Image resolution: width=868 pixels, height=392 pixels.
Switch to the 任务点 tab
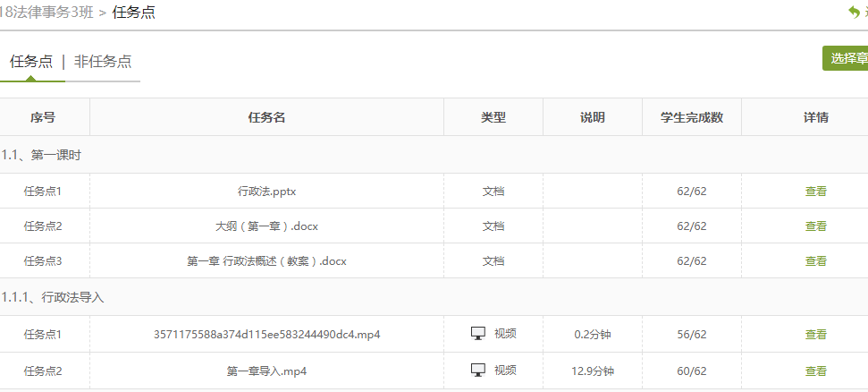pyautogui.click(x=31, y=62)
